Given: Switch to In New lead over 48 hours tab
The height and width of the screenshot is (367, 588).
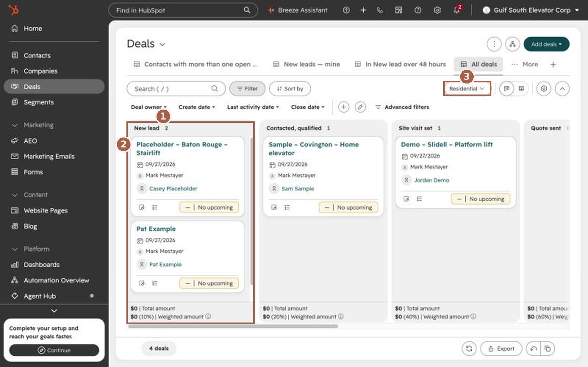Looking at the screenshot, I should pyautogui.click(x=400, y=64).
